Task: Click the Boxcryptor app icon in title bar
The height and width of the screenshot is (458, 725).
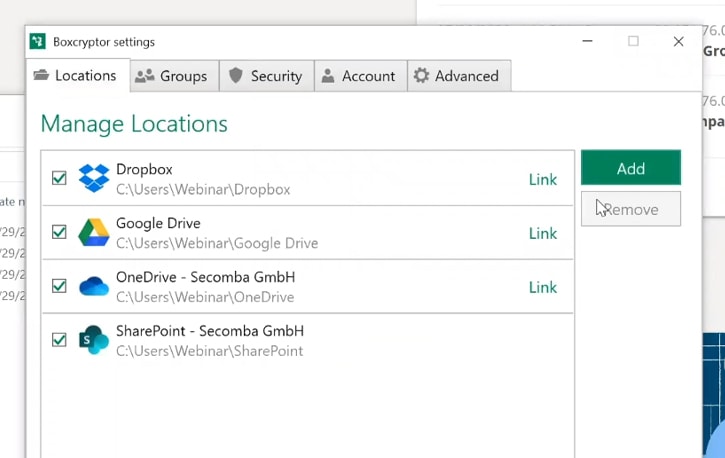Action: (x=37, y=41)
